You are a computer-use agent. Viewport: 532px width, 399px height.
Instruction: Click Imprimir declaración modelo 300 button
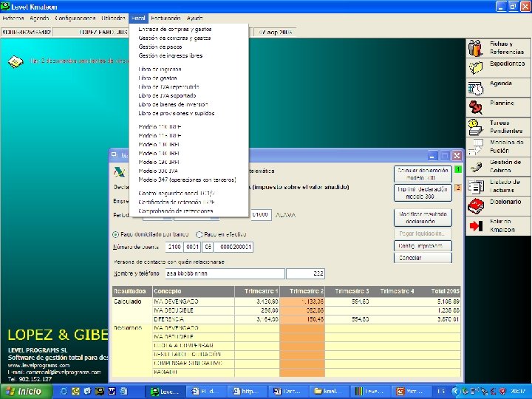[x=423, y=193]
